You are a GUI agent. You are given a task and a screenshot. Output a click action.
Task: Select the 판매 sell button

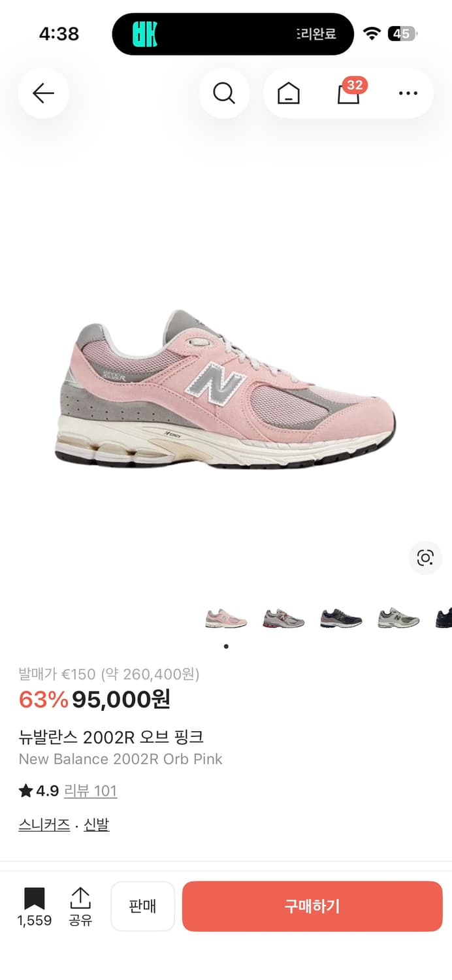point(142,906)
